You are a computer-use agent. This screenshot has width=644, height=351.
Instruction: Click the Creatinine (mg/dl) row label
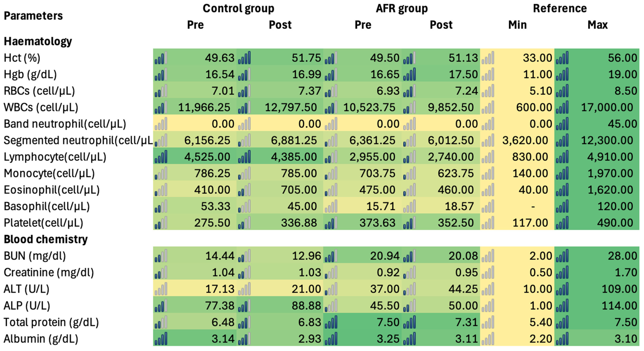tap(49, 273)
